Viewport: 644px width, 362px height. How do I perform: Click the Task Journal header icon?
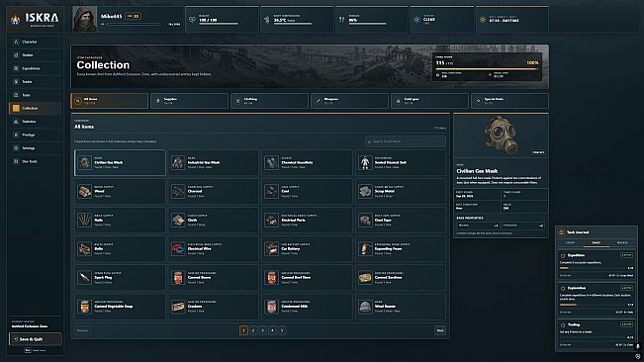[561, 232]
